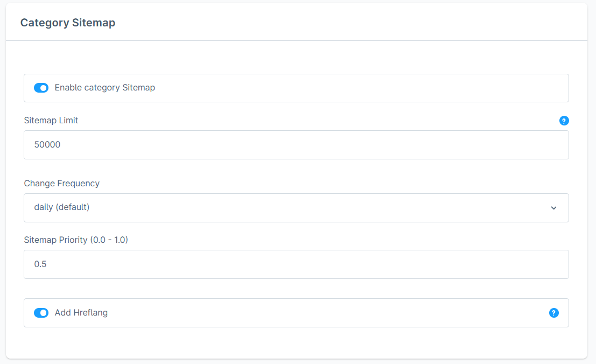Screen dimensions: 596x364
Task: Click empty space inside the Add Hreflang row
Action: click(323, 313)
